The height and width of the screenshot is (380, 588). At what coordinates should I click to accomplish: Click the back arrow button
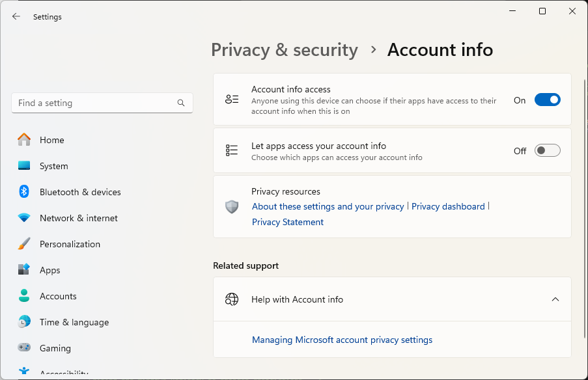point(16,16)
